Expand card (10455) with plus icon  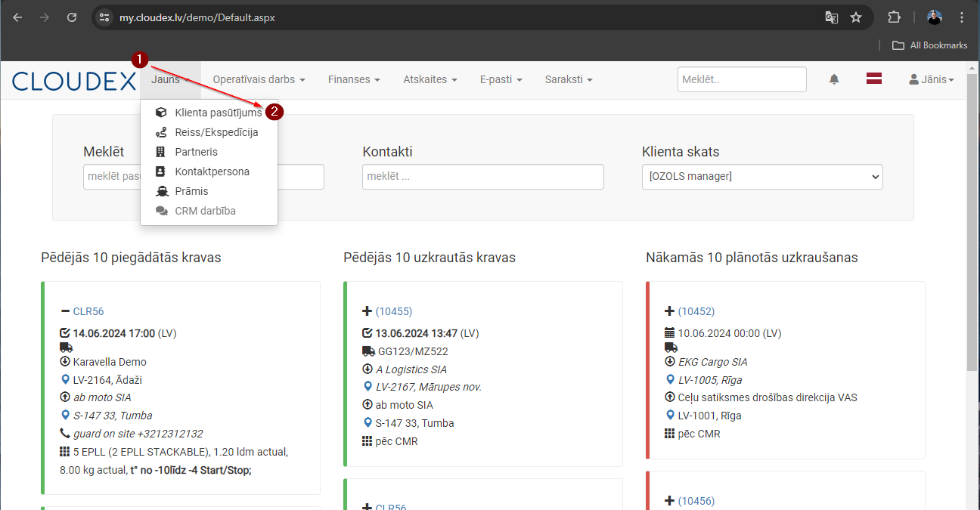pos(367,311)
